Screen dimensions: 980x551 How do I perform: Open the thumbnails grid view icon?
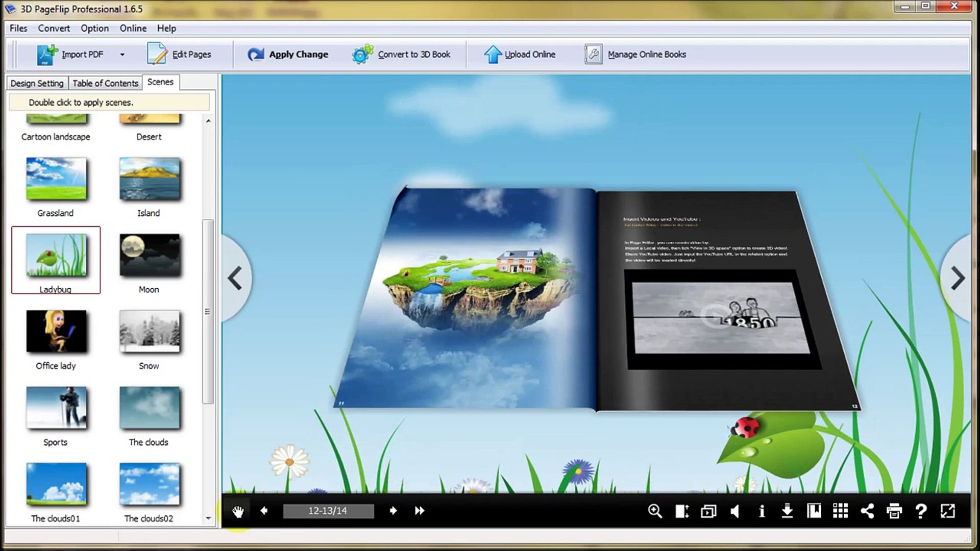pyautogui.click(x=840, y=511)
